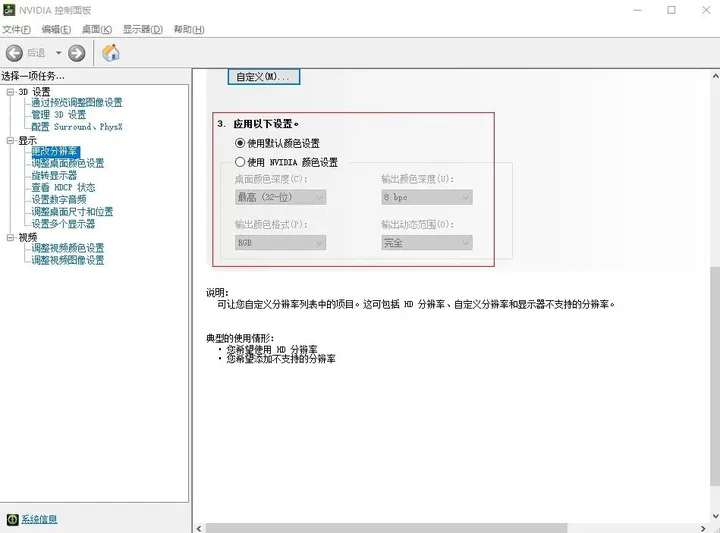Click the 说明: heading text

coord(217,292)
